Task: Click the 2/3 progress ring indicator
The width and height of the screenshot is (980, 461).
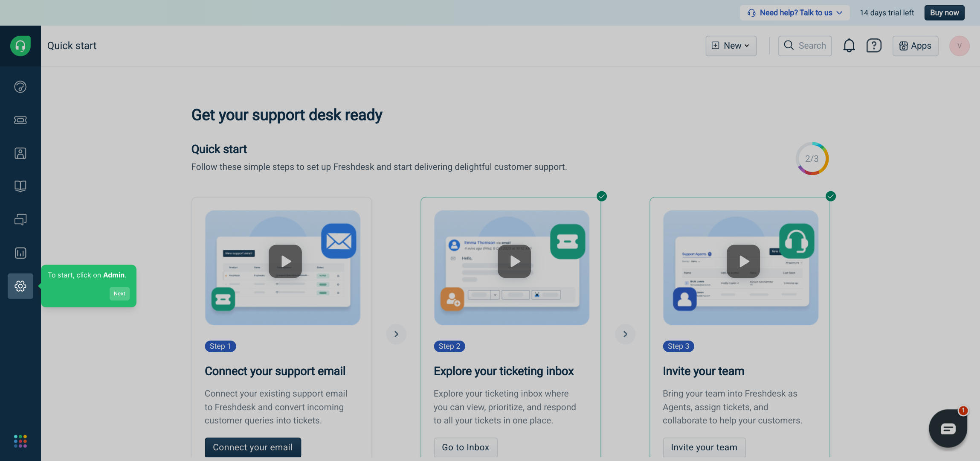Action: pyautogui.click(x=812, y=159)
